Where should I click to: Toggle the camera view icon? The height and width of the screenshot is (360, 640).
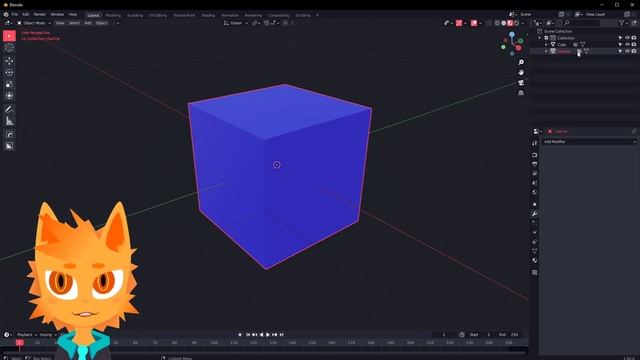pyautogui.click(x=521, y=82)
